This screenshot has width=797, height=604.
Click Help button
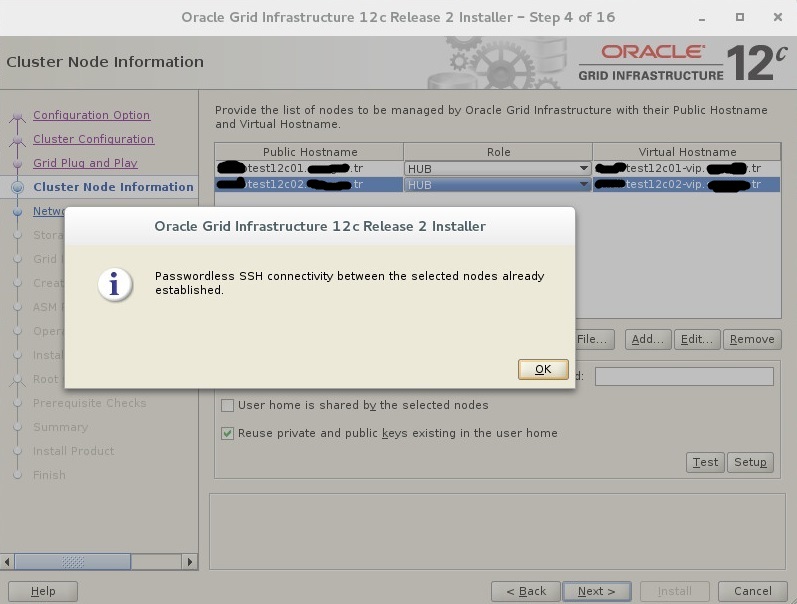[43, 591]
